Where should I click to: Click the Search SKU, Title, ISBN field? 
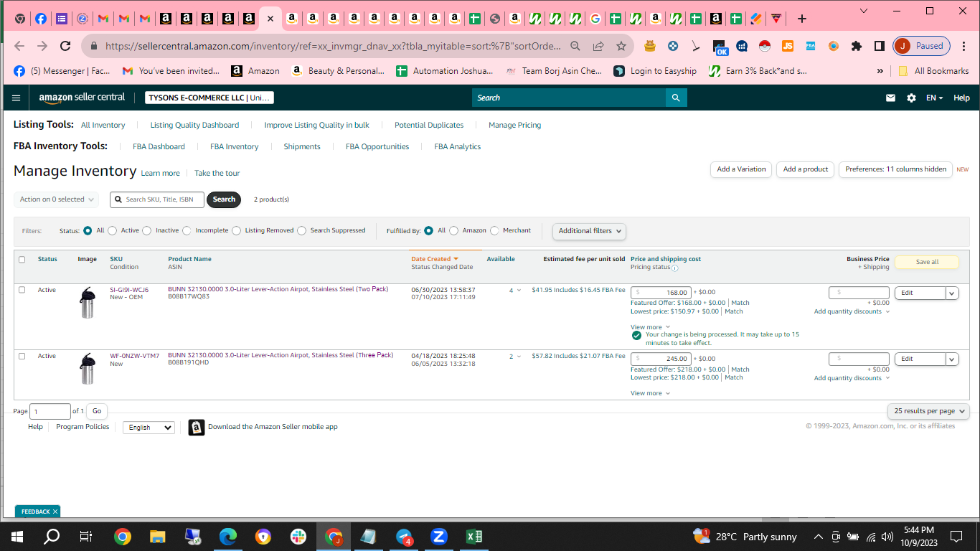[157, 199]
